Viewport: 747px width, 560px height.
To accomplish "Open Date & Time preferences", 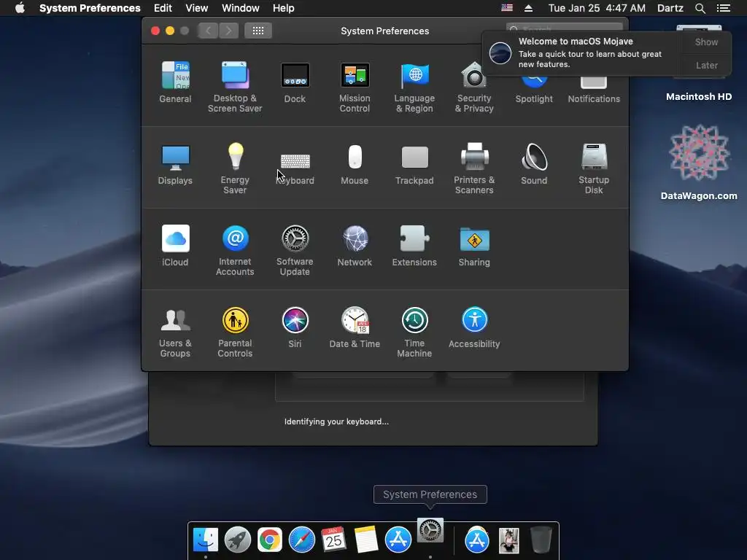I will [355, 327].
